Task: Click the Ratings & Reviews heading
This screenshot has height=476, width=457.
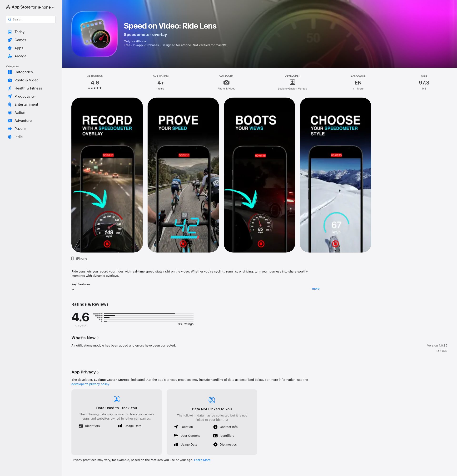Action: point(90,304)
